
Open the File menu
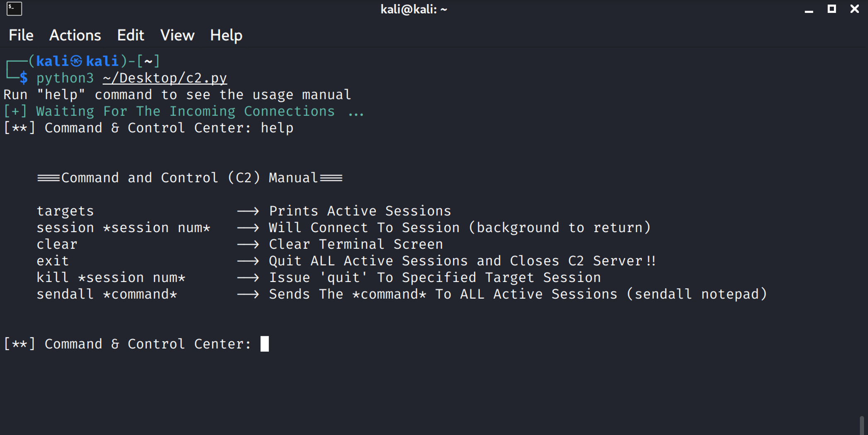pos(21,35)
